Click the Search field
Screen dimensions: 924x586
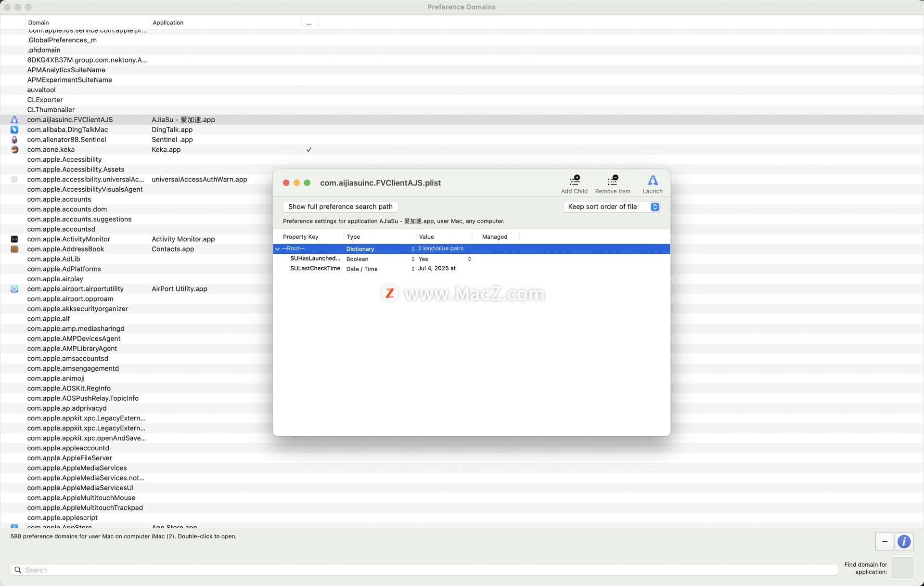point(424,570)
